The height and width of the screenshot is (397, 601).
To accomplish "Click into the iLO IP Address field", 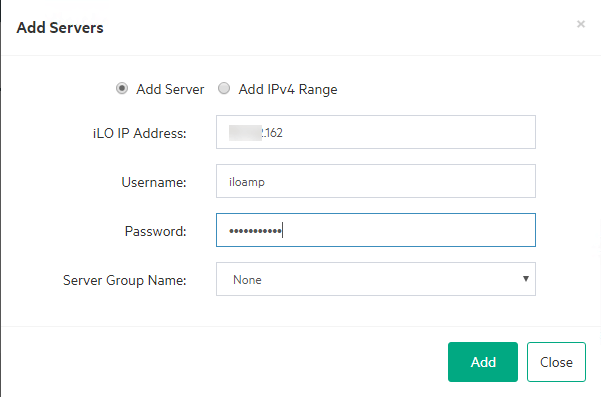I will coord(376,132).
